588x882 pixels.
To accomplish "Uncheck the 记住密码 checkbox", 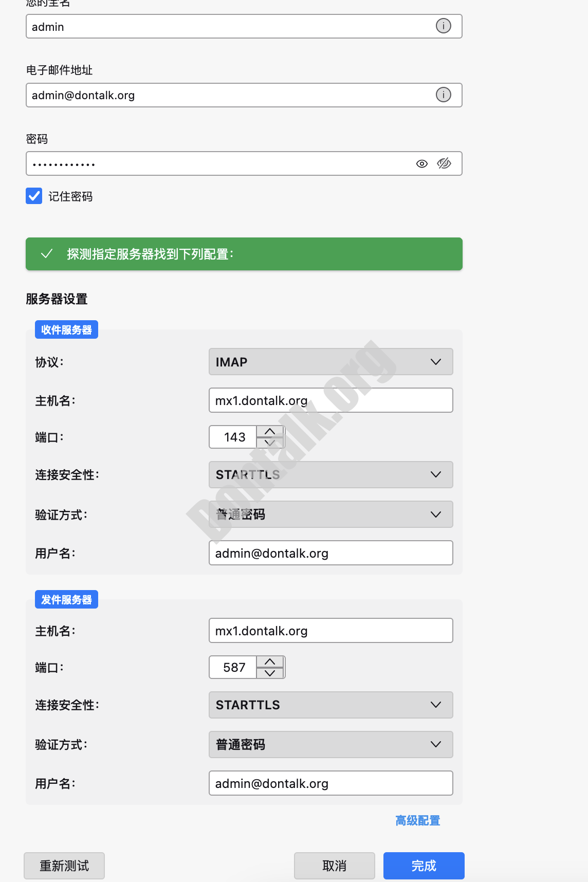I will click(x=34, y=196).
